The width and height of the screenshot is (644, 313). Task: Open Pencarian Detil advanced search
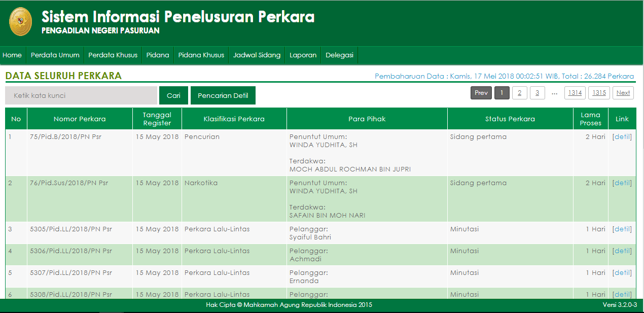[223, 95]
